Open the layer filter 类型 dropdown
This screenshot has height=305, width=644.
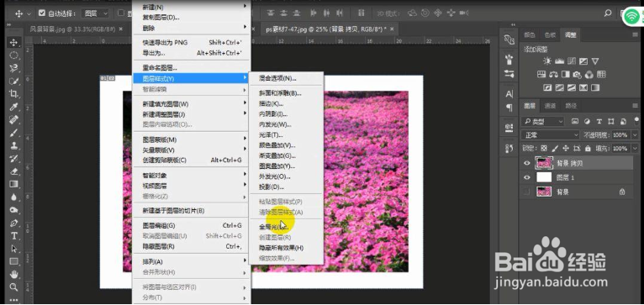tap(542, 122)
